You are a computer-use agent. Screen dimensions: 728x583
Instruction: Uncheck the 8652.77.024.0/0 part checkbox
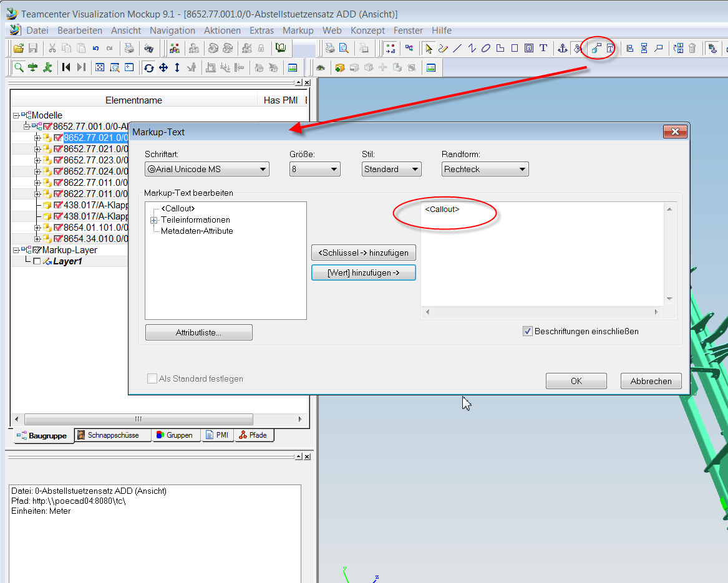58,171
